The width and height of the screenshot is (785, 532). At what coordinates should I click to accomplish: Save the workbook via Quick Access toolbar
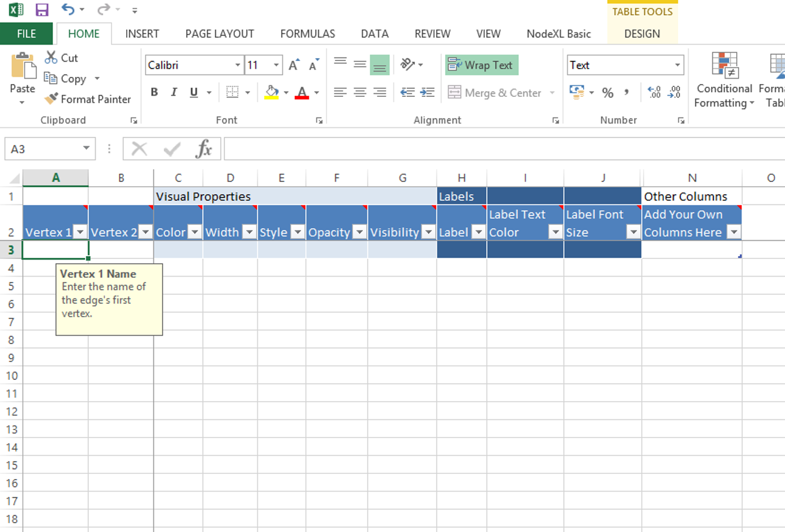click(x=41, y=9)
